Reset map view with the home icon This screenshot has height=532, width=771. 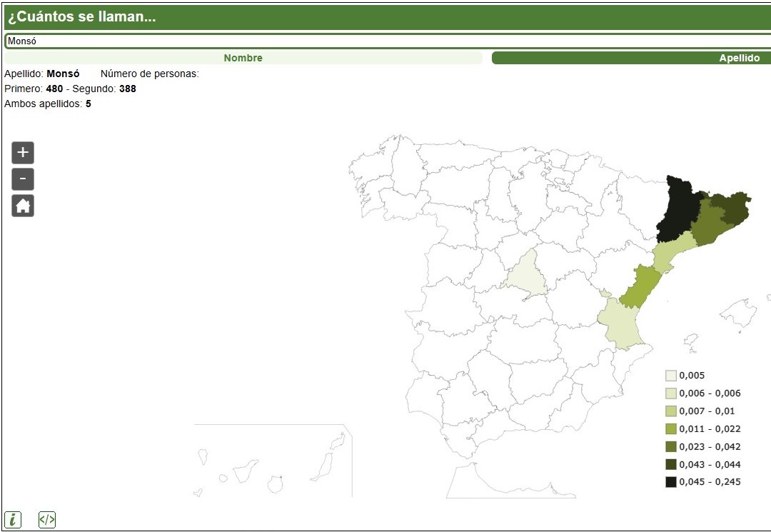click(23, 206)
